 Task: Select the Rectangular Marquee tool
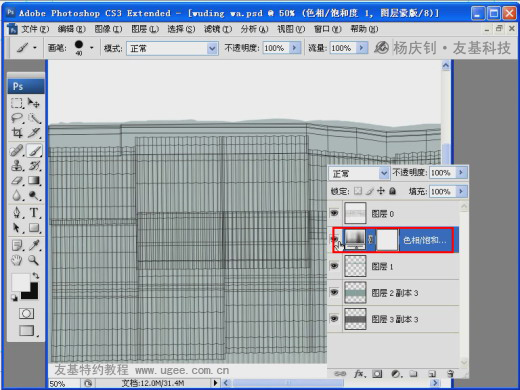(x=17, y=103)
